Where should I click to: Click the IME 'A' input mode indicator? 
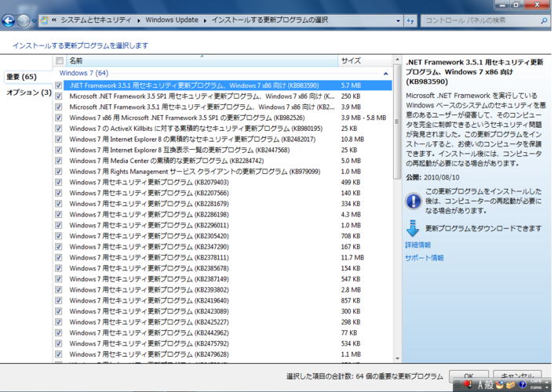point(480,385)
